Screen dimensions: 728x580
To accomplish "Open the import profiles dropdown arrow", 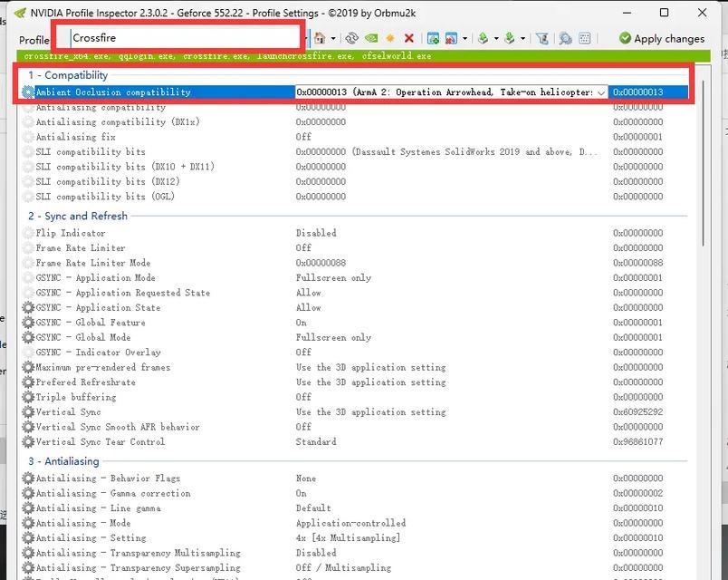I will [522, 38].
